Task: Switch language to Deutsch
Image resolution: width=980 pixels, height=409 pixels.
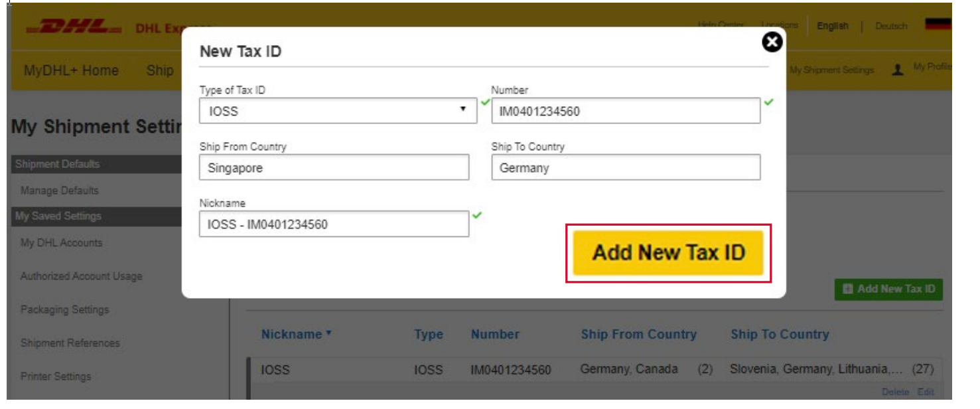Action: [890, 27]
